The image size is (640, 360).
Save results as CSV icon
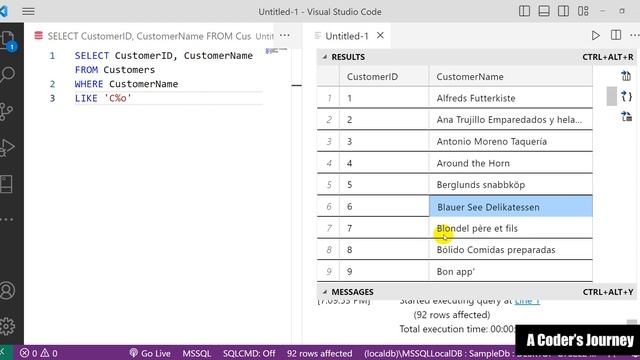coord(626,76)
